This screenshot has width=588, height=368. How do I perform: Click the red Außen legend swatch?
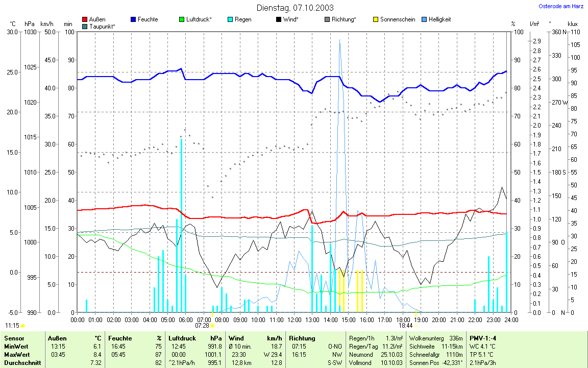click(x=85, y=19)
